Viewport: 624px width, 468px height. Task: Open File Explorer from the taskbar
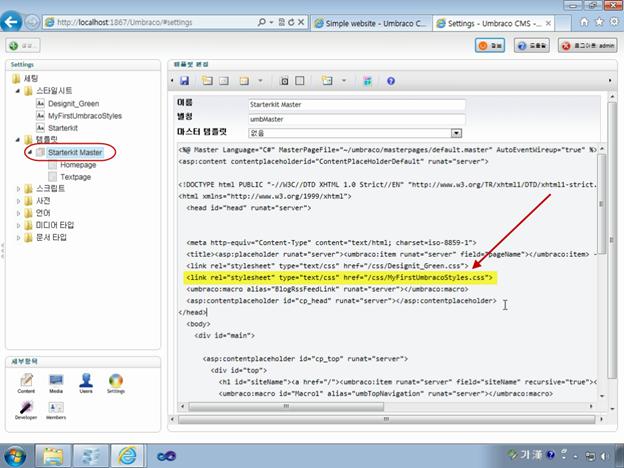tap(53, 456)
